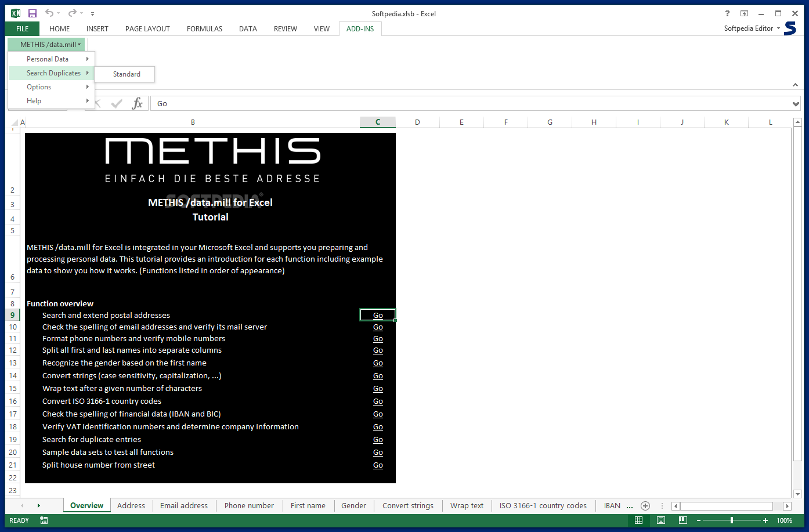Expand the formula bar with chevron
This screenshot has height=532, width=809.
click(x=796, y=104)
